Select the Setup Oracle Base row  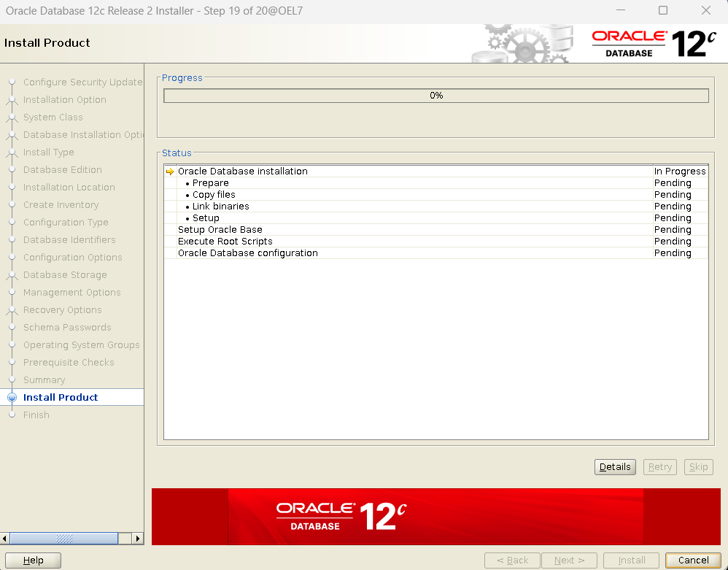pos(436,229)
